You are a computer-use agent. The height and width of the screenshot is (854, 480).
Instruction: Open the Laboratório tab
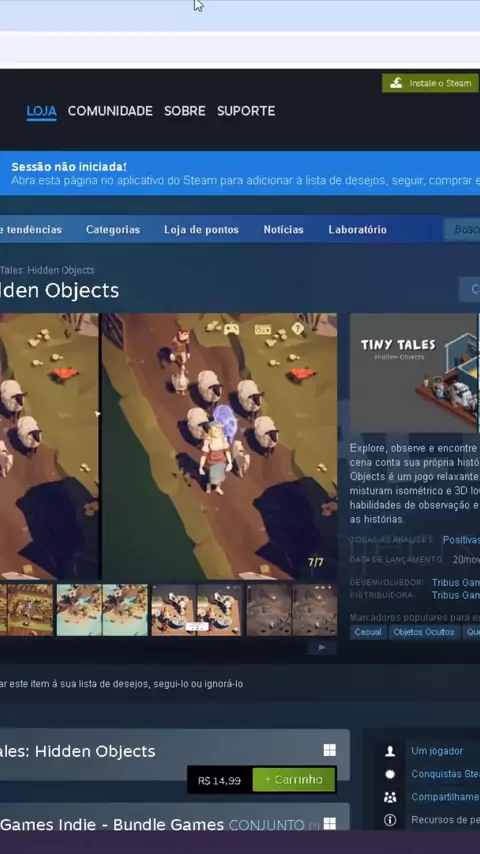click(357, 230)
